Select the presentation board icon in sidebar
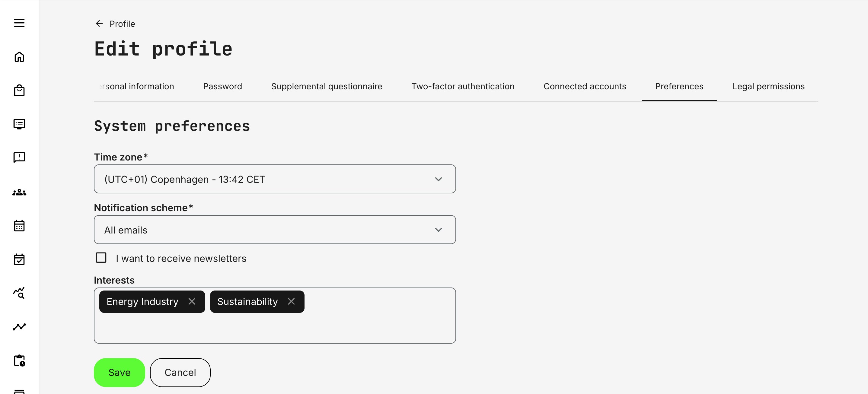This screenshot has height=394, width=868. (19, 124)
